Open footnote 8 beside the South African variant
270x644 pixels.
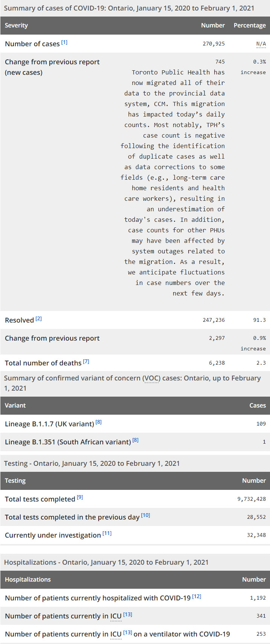(x=136, y=440)
